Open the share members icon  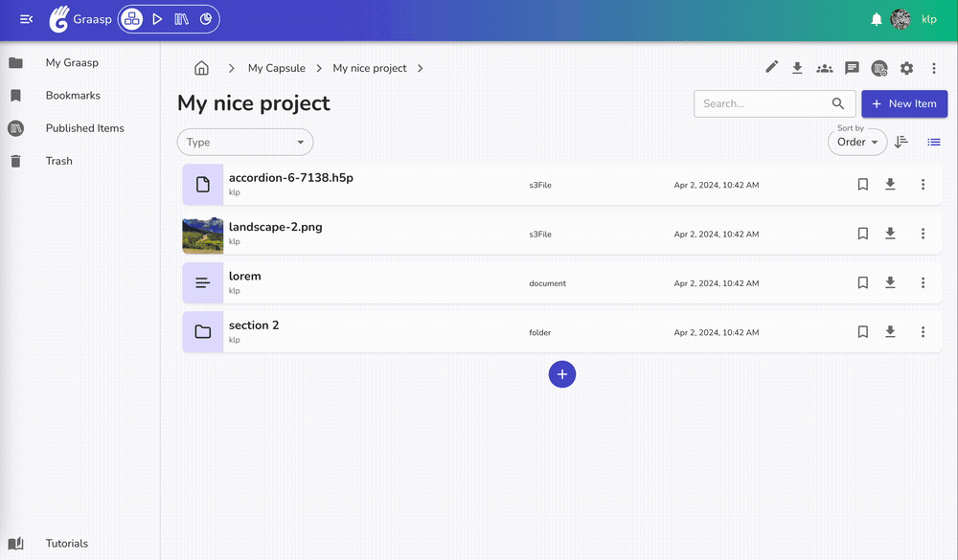click(824, 68)
